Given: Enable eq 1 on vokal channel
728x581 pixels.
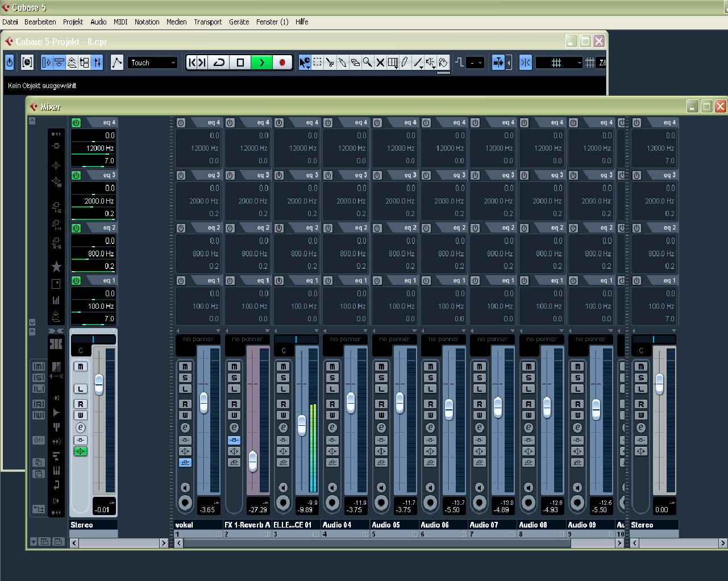Looking at the screenshot, I should coord(181,280).
